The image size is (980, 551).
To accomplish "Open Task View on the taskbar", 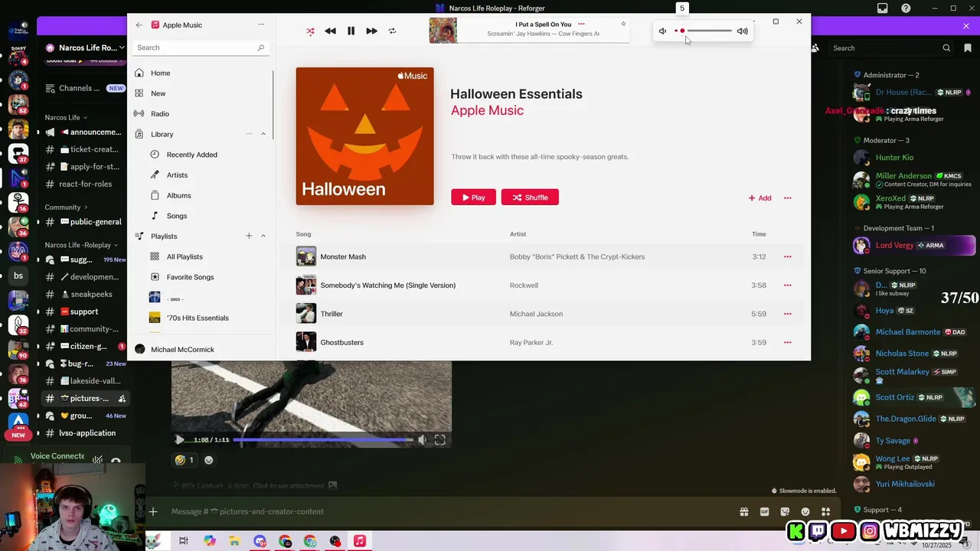I will pos(184,541).
